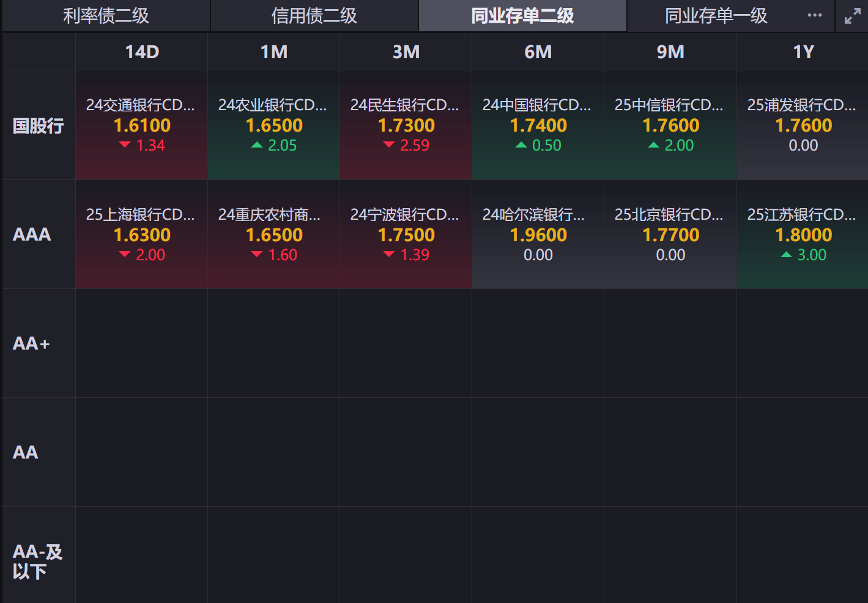Open the 24哈尔滨银行 bond name
868x603 pixels.
coord(534,215)
